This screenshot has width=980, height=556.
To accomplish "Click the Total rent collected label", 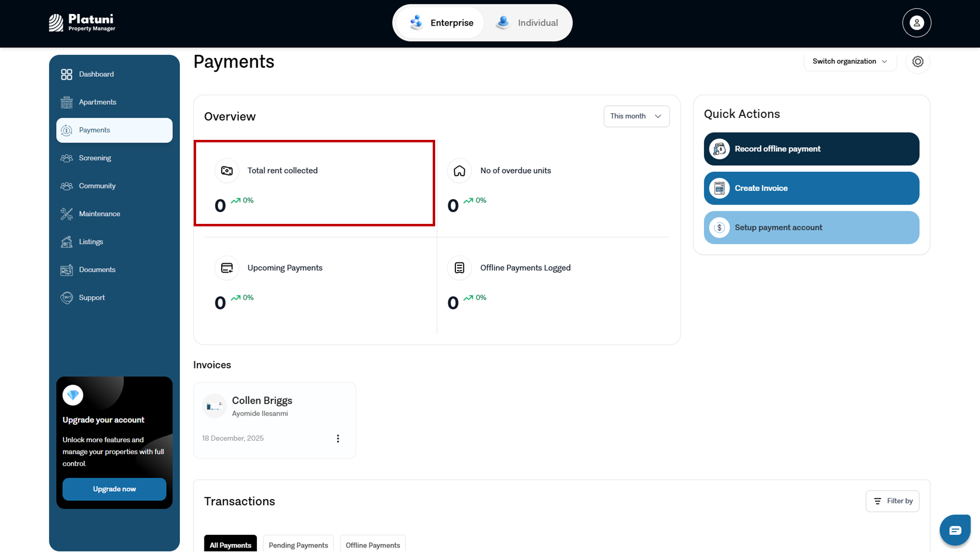I will 283,171.
